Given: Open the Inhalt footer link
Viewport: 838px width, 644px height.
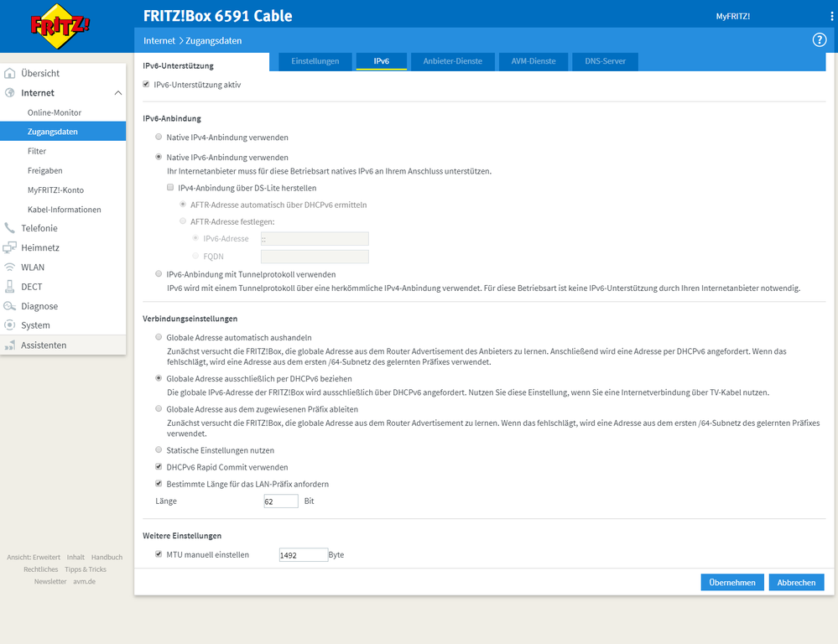Looking at the screenshot, I should coord(75,557).
